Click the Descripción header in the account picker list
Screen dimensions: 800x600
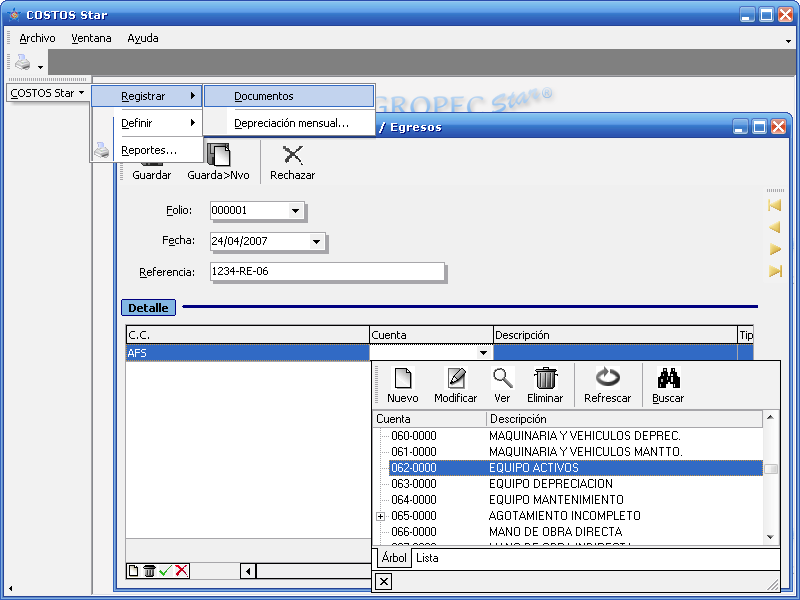[x=624, y=419]
